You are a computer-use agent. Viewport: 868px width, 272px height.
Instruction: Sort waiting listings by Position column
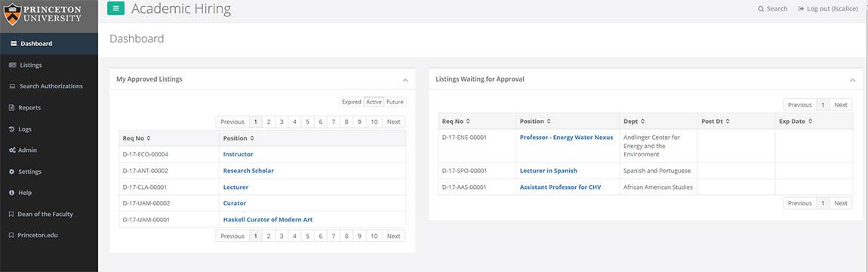[x=568, y=122]
